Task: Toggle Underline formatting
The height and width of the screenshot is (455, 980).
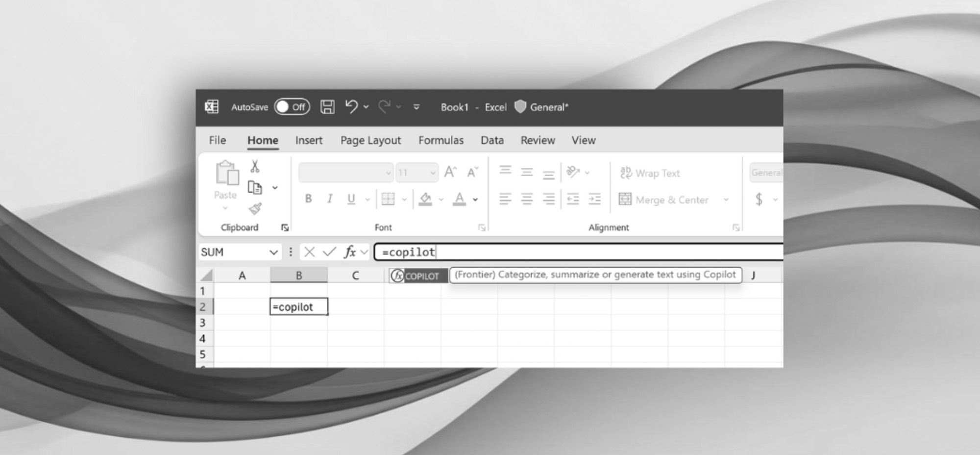Action: pyautogui.click(x=351, y=199)
